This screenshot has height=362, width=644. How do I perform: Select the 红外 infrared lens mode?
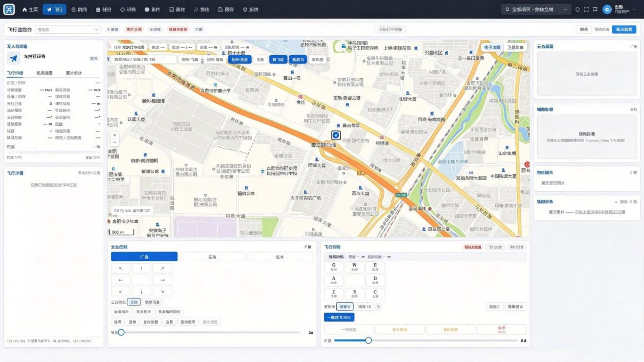(x=280, y=257)
